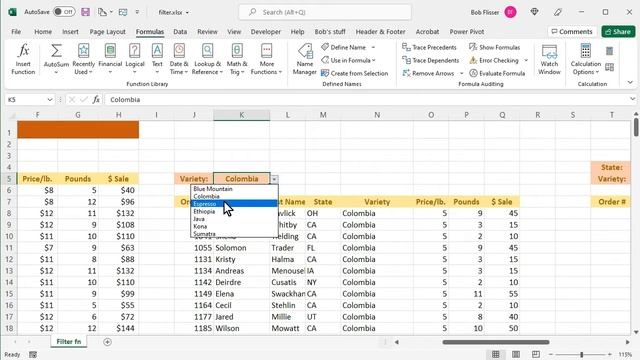Click the Calculate Now icon

(609, 51)
